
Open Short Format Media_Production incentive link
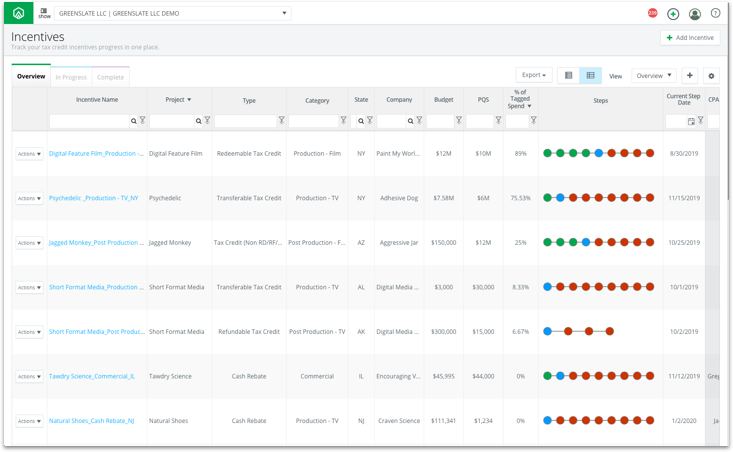(96, 287)
